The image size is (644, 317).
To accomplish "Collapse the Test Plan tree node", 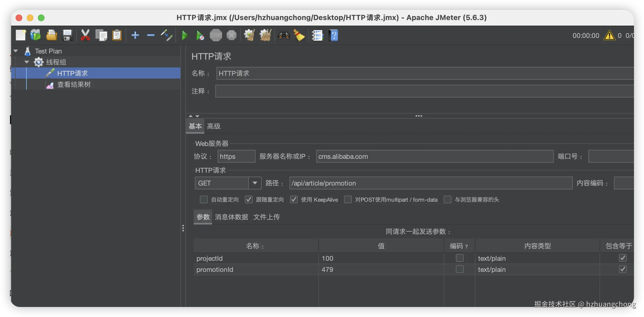I will tap(16, 51).
